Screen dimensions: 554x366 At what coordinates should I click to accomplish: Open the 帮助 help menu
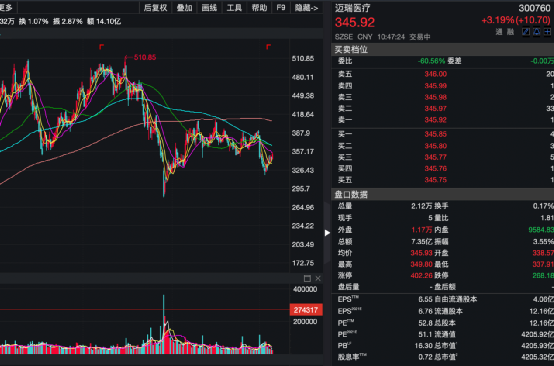coord(259,8)
